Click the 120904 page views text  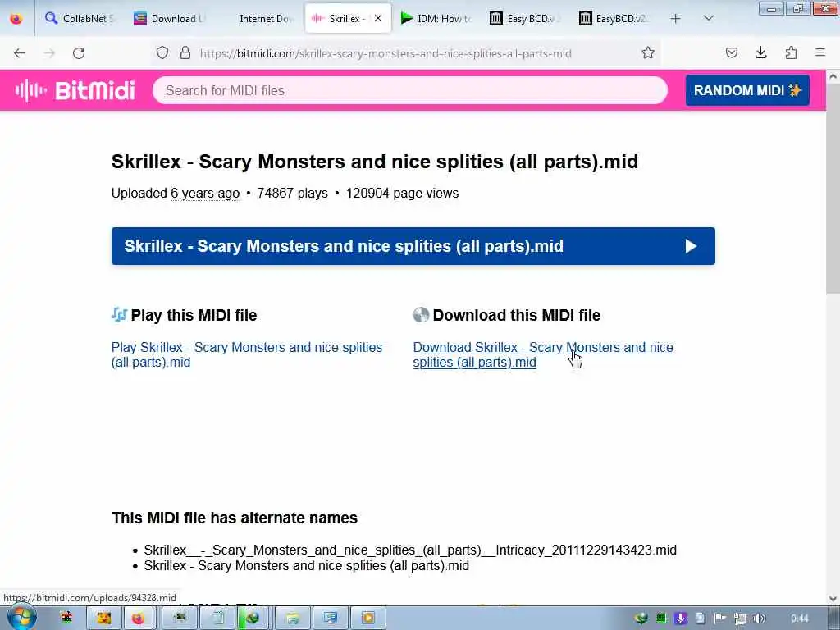coord(402,194)
